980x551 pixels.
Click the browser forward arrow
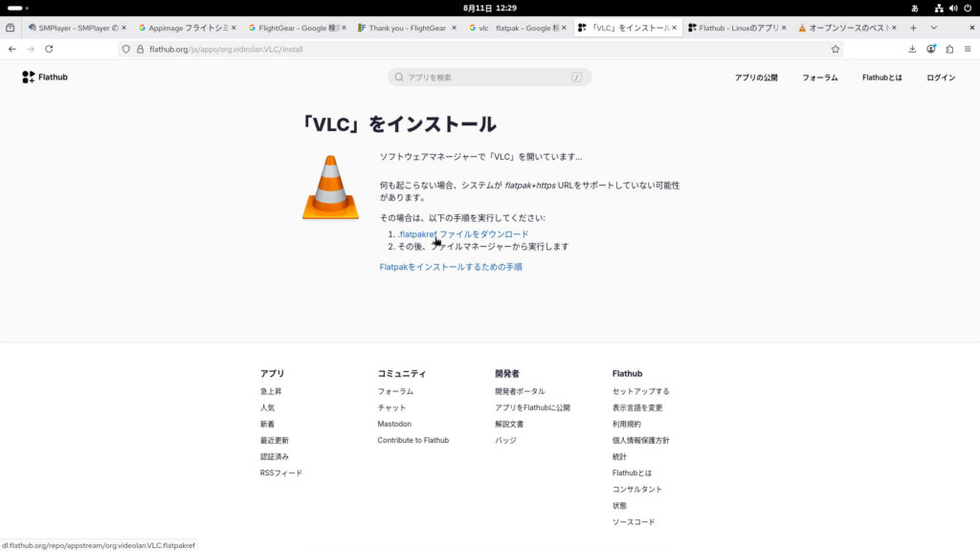(31, 49)
